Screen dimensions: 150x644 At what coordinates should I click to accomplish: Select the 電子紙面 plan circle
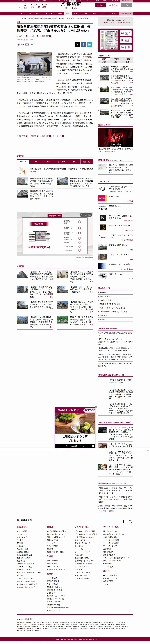(79, 233)
